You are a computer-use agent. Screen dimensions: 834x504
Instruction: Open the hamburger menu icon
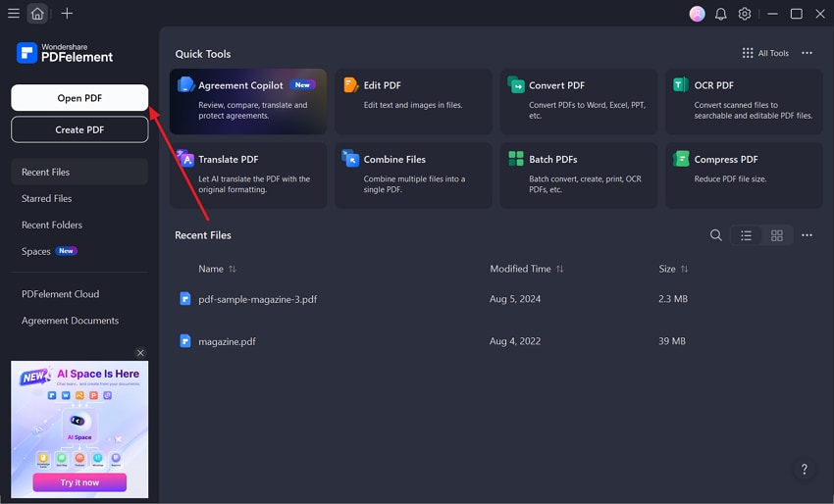[x=14, y=14]
